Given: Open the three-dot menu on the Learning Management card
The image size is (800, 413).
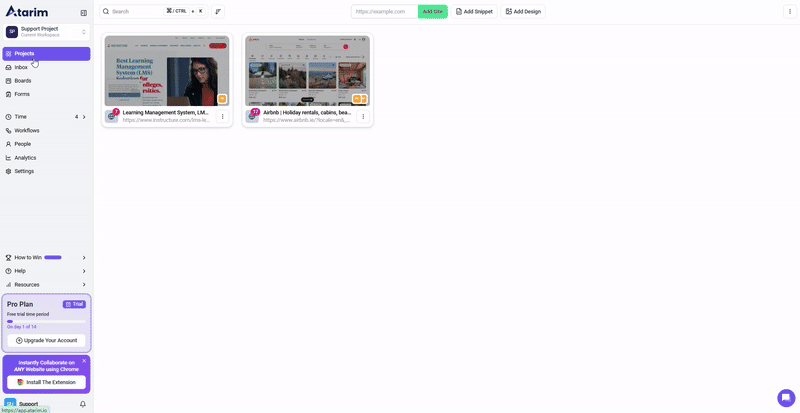Looking at the screenshot, I should (x=222, y=116).
